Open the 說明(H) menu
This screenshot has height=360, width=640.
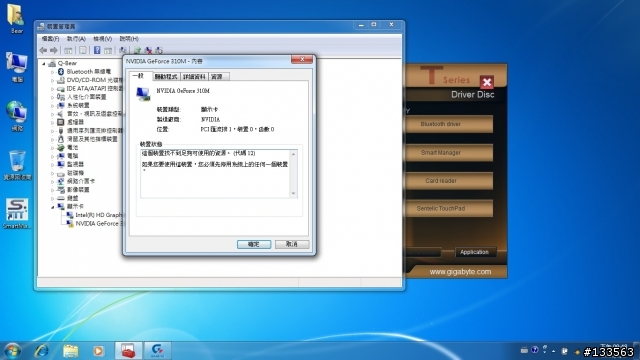click(129, 39)
